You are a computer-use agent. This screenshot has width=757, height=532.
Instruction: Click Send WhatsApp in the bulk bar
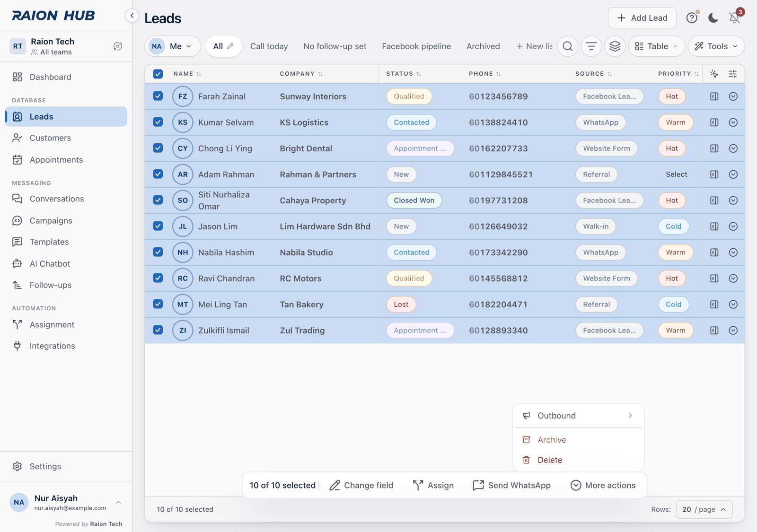(512, 485)
